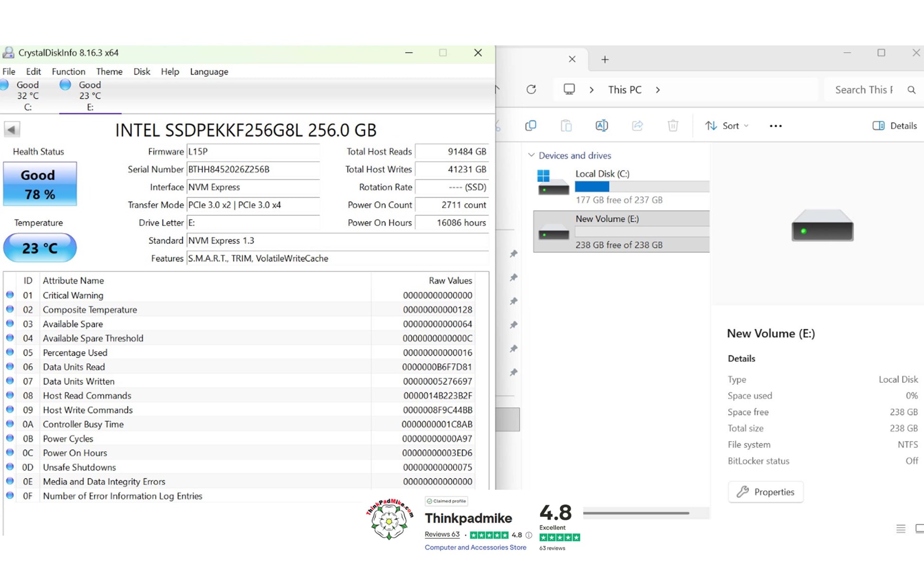Select the Unsafe Shutdowns attribute row

pos(240,467)
